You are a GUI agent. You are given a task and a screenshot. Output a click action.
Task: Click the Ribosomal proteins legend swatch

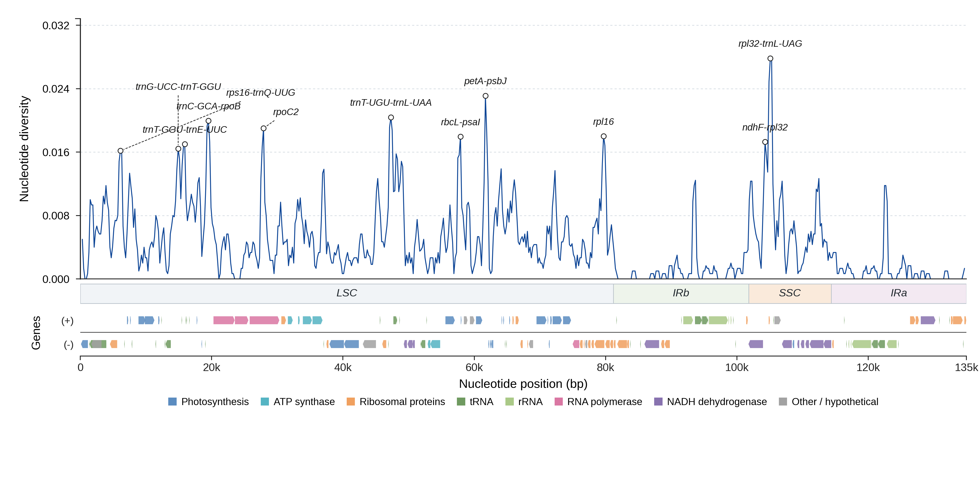[x=351, y=402]
